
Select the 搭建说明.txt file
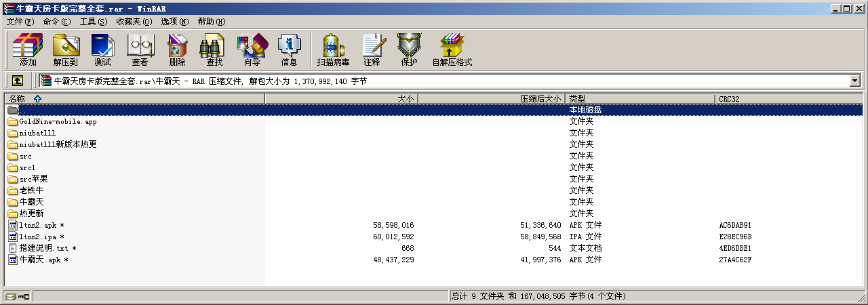[47, 248]
